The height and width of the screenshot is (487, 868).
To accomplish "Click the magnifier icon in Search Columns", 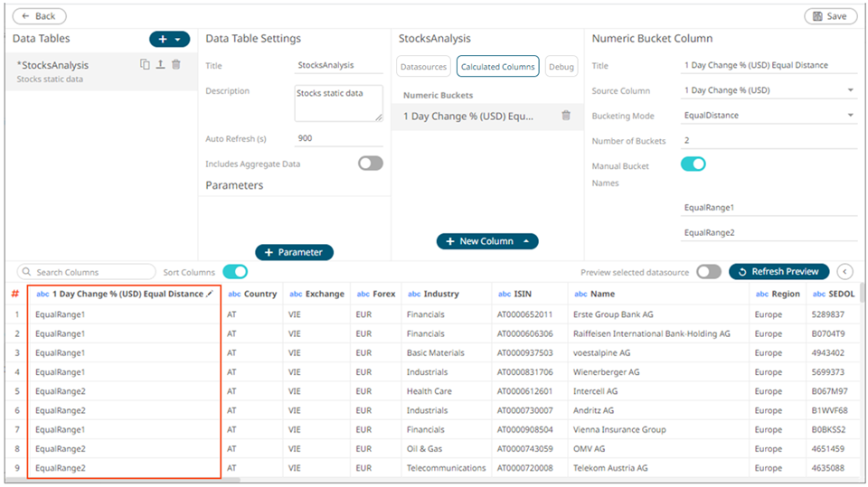I will point(26,272).
